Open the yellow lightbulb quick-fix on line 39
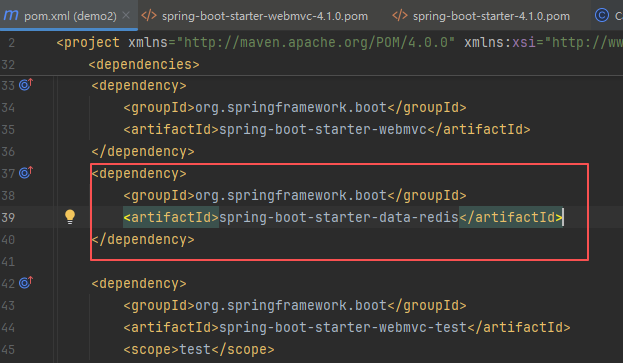The height and width of the screenshot is (363, 623). click(70, 217)
